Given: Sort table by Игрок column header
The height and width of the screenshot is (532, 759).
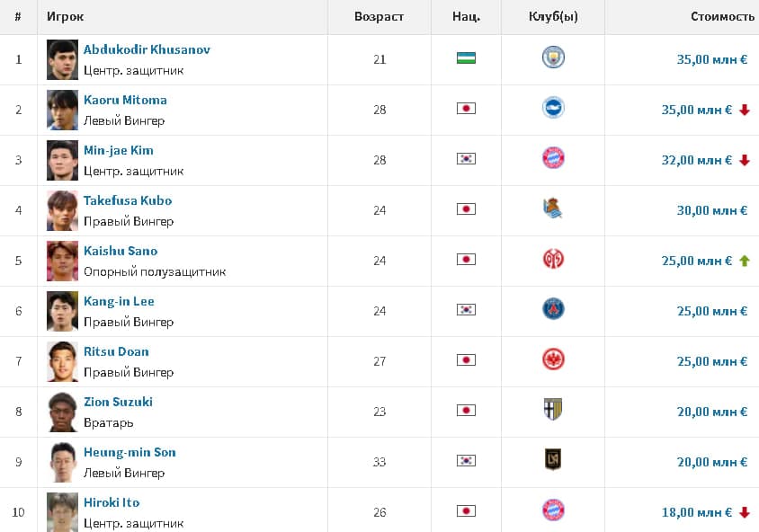Looking at the screenshot, I should pyautogui.click(x=66, y=17).
